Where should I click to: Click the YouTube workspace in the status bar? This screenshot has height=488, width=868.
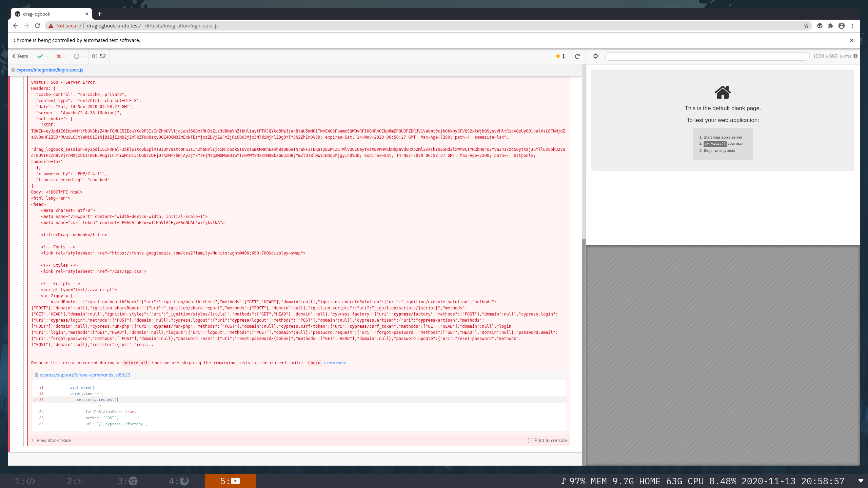pos(230,481)
